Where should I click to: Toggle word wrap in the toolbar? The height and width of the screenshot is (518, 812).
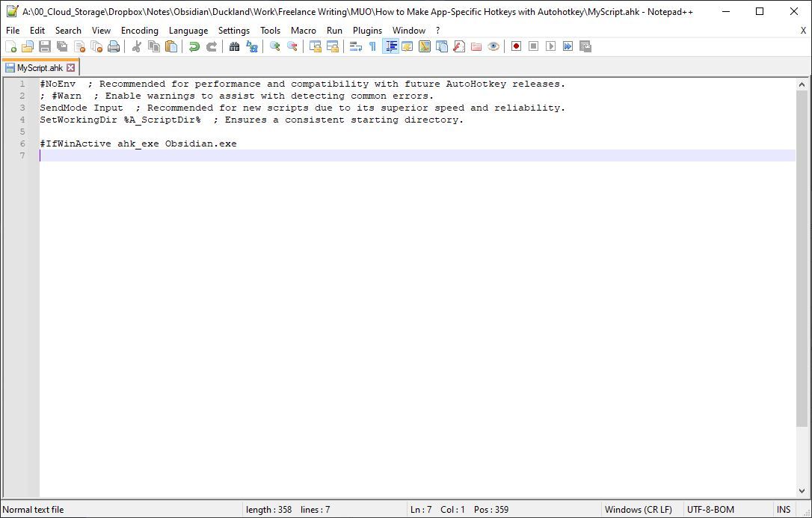pyautogui.click(x=356, y=46)
